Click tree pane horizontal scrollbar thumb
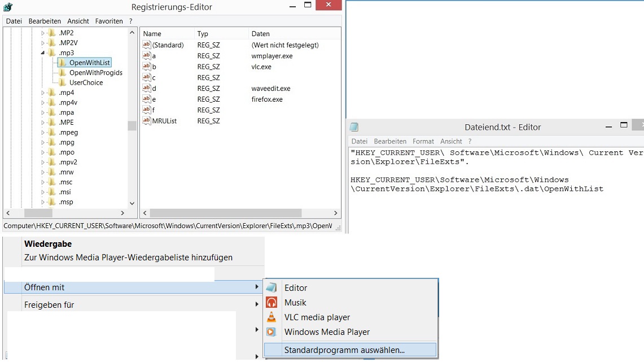 pos(38,213)
